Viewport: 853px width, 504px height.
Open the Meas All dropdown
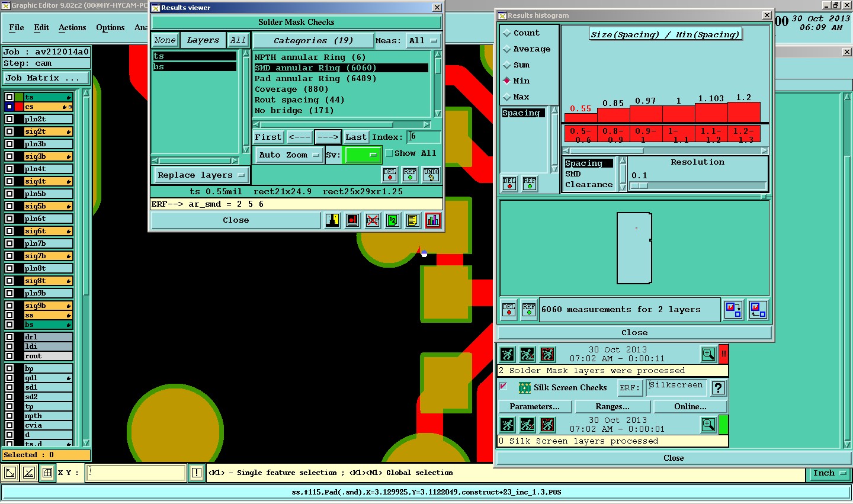coord(424,41)
